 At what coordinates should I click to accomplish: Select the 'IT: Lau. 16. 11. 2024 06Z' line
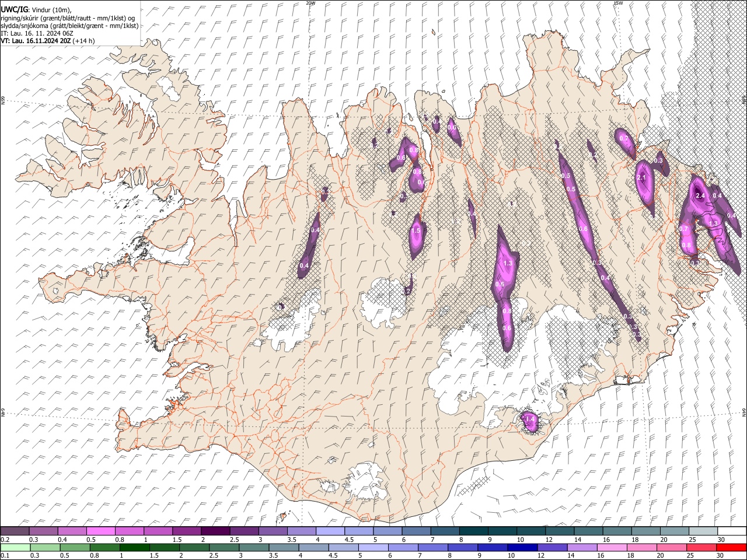[37, 33]
